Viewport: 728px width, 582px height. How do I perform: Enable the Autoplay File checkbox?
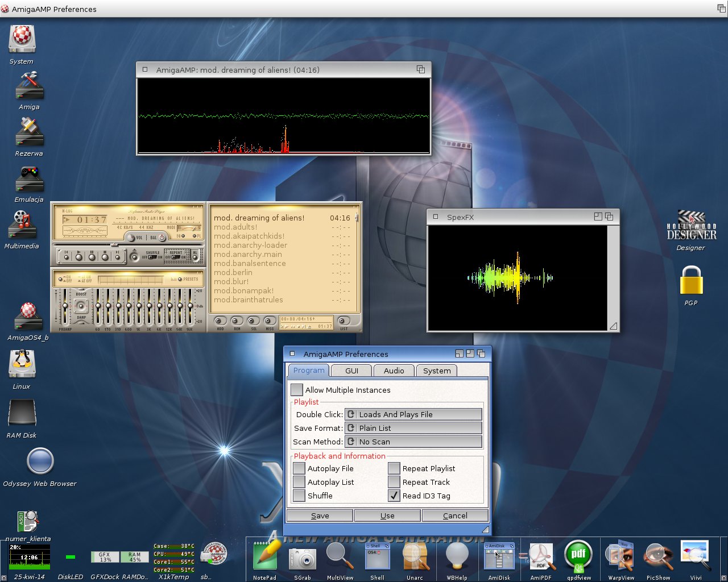click(299, 468)
